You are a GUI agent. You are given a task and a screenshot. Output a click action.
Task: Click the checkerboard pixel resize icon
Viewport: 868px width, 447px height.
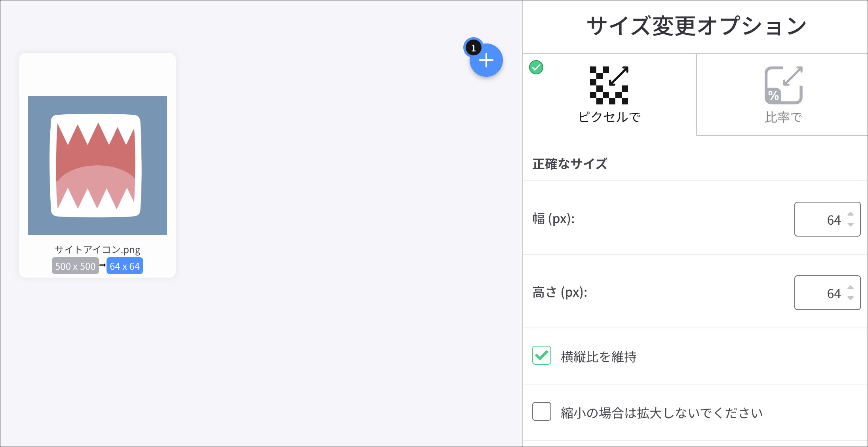coord(609,85)
